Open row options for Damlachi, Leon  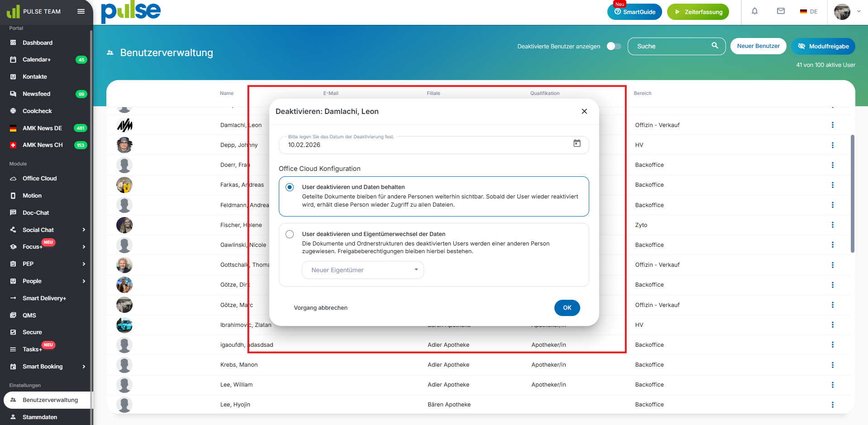(x=833, y=125)
